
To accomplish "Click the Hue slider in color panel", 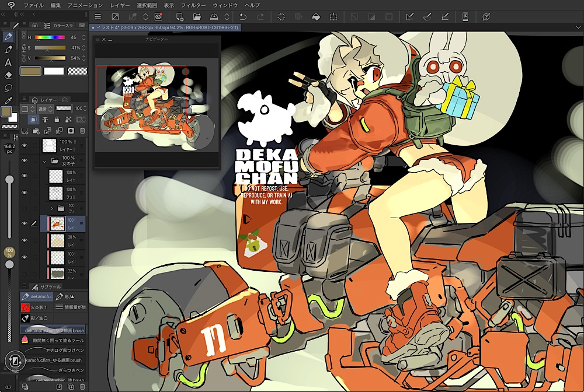I will [x=50, y=37].
